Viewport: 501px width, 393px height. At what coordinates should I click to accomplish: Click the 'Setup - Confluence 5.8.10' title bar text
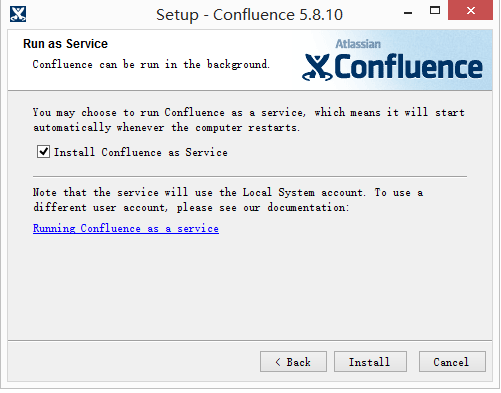[x=249, y=15]
